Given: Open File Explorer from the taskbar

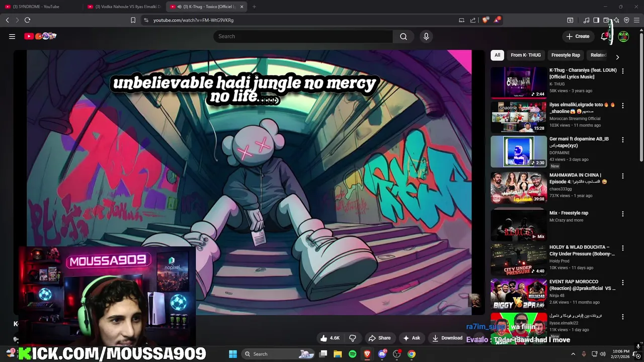Looking at the screenshot, I should click(x=338, y=354).
